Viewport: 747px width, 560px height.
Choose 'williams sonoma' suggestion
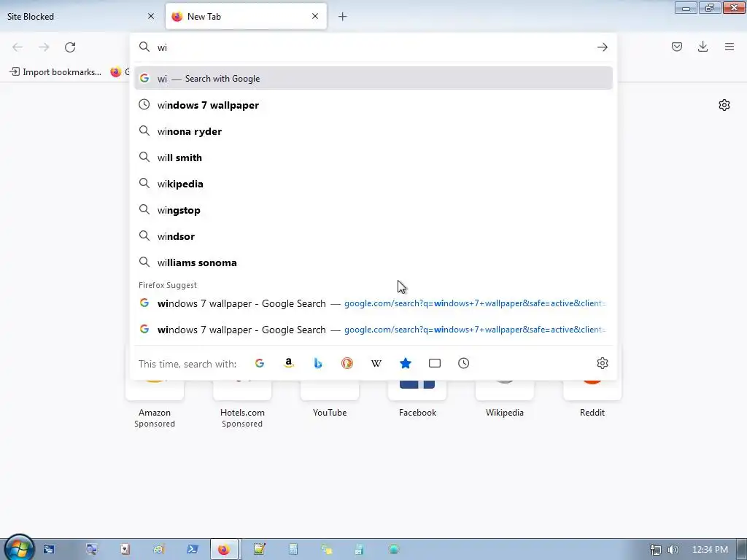point(373,262)
